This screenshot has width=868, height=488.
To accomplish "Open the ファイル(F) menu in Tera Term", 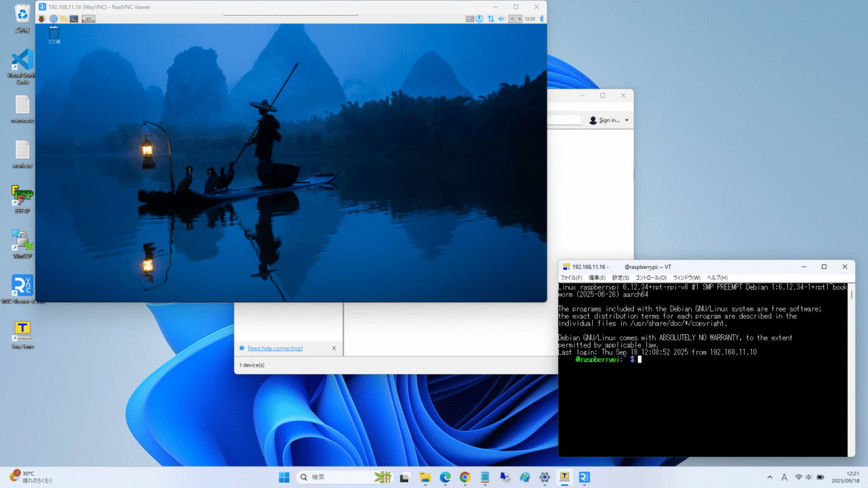I will pyautogui.click(x=571, y=278).
